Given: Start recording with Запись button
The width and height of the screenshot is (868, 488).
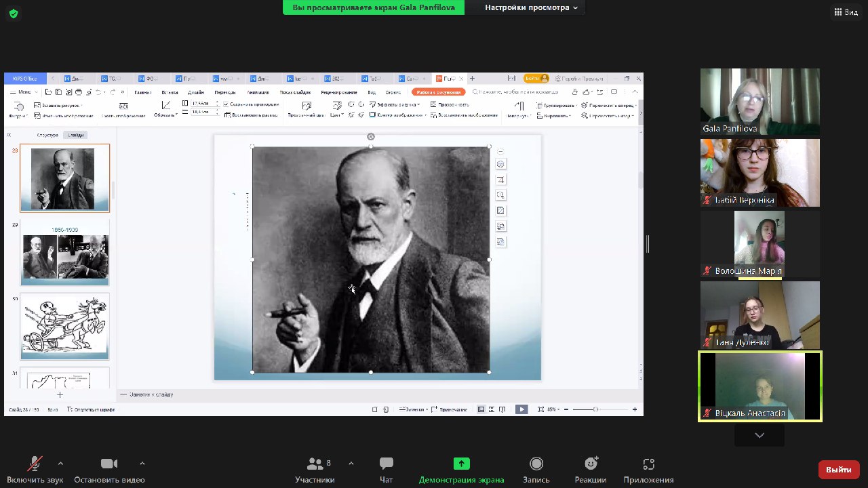Looking at the screenshot, I should [x=536, y=470].
